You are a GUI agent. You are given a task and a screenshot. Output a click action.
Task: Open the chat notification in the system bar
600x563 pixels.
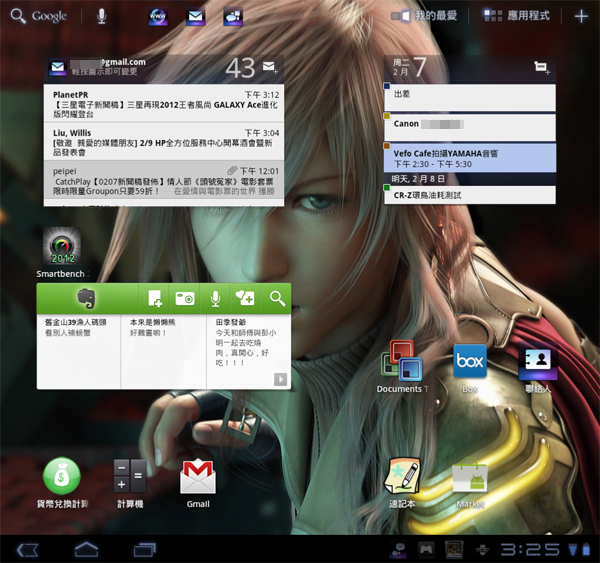398,550
